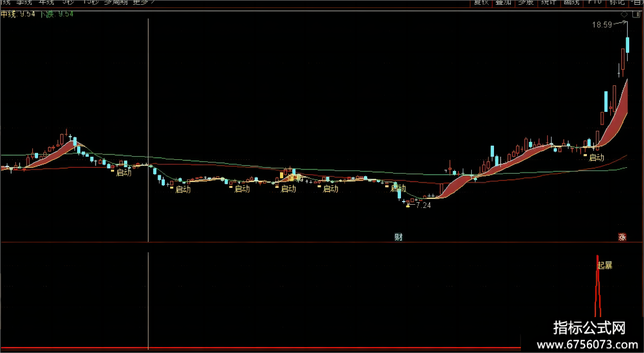This screenshot has height=353, width=644.
Task: Select the 画线 drawing tool
Action: tap(572, 2)
